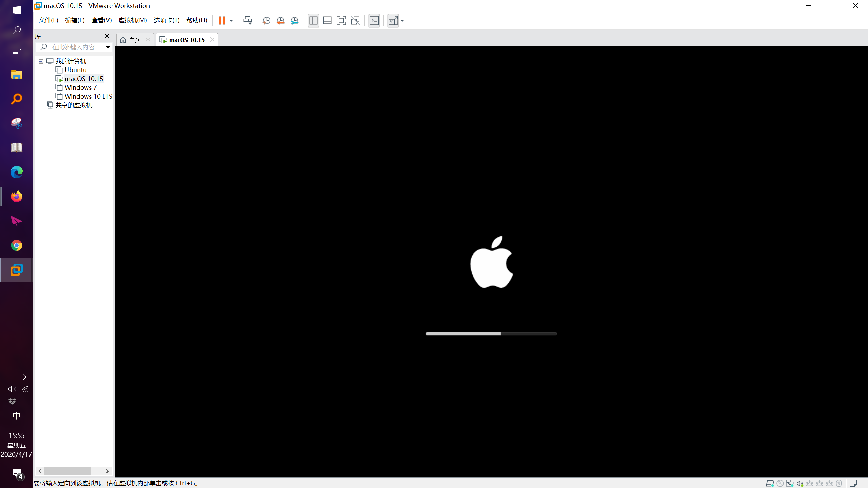Viewport: 868px width, 488px height.
Task: Open the 虚拟机(M) menu
Action: [x=133, y=20]
